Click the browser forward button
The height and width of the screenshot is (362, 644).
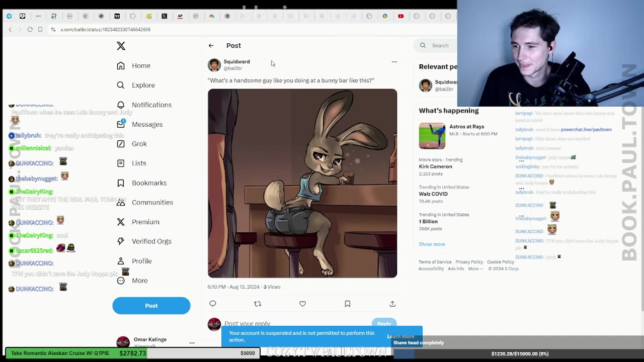coord(20,30)
